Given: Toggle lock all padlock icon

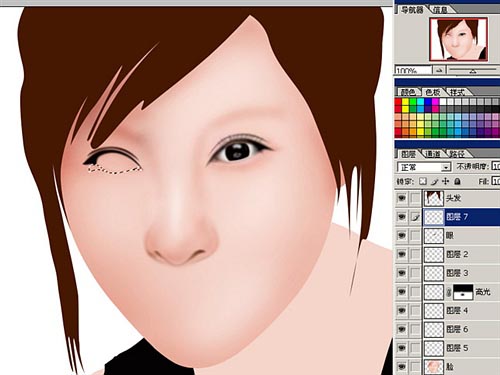Looking at the screenshot, I should 458,181.
